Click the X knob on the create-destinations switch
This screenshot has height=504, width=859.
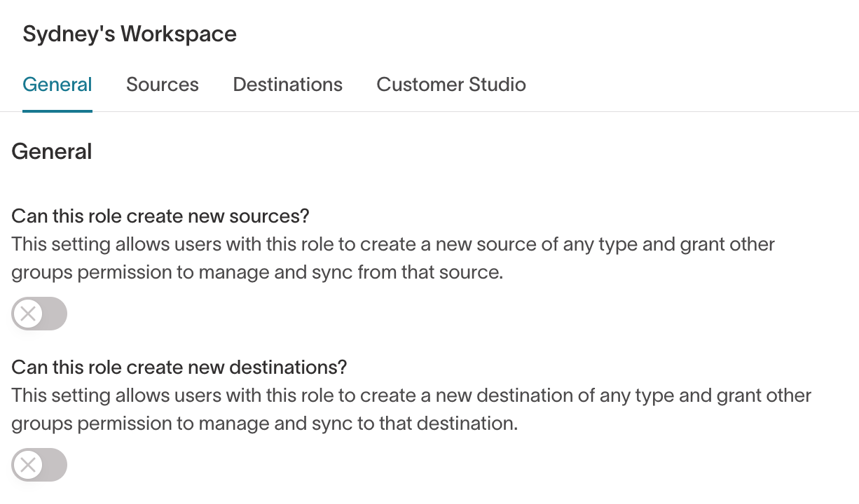coord(28,464)
